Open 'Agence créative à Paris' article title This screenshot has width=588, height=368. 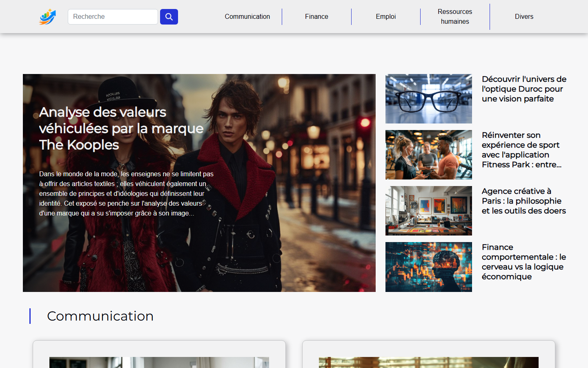[x=524, y=201]
